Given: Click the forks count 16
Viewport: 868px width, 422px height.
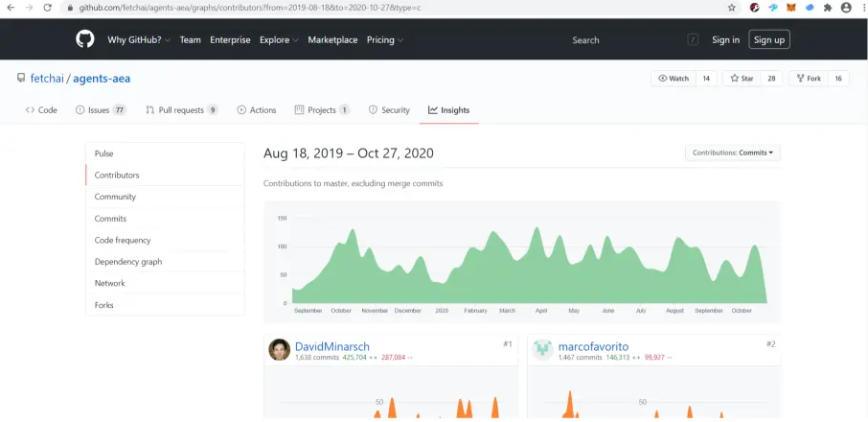Looking at the screenshot, I should [x=838, y=79].
